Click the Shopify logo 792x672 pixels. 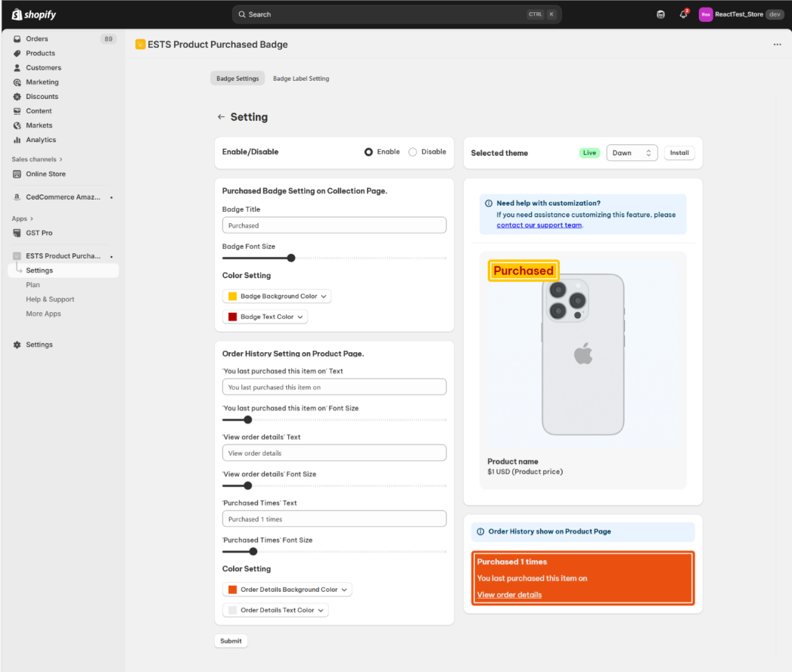click(34, 14)
